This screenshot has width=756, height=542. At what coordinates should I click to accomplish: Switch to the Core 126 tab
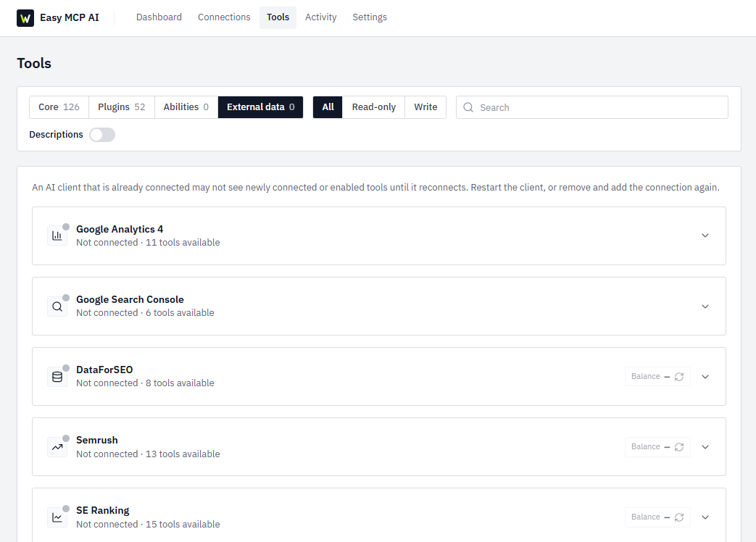(59, 107)
